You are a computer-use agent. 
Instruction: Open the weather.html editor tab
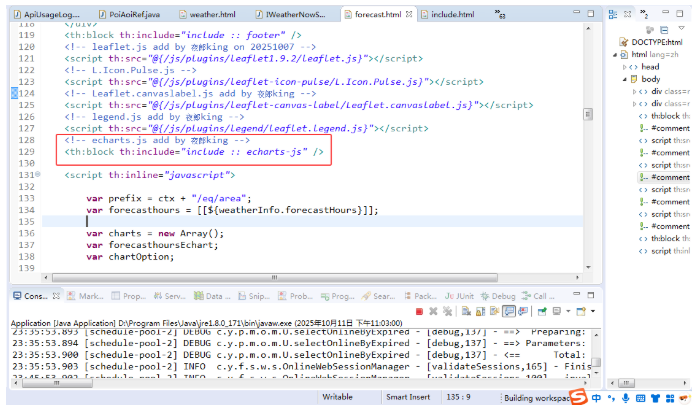(x=207, y=14)
